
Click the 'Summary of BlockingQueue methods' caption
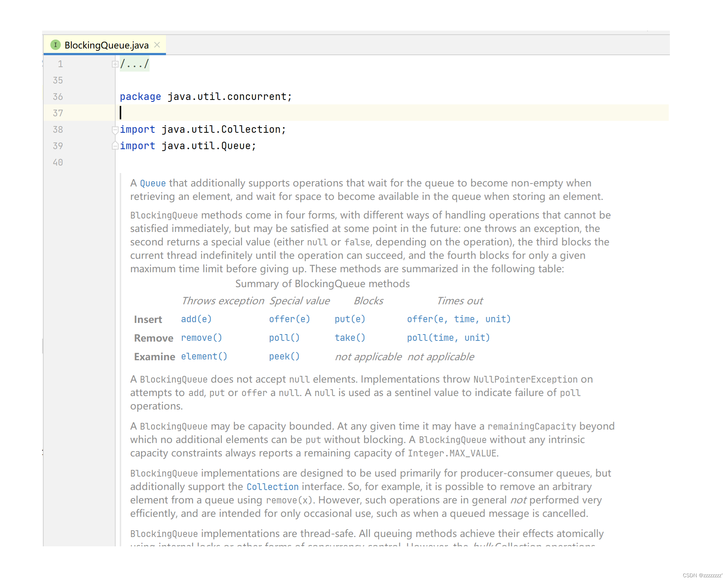[323, 284]
